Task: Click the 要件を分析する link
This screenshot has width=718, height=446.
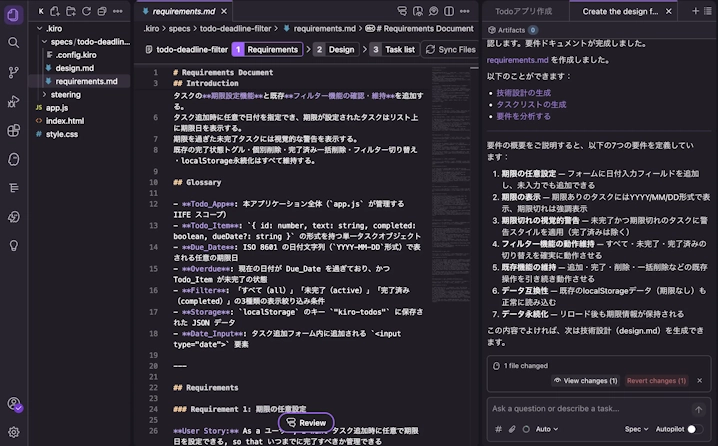Action: 523,116
